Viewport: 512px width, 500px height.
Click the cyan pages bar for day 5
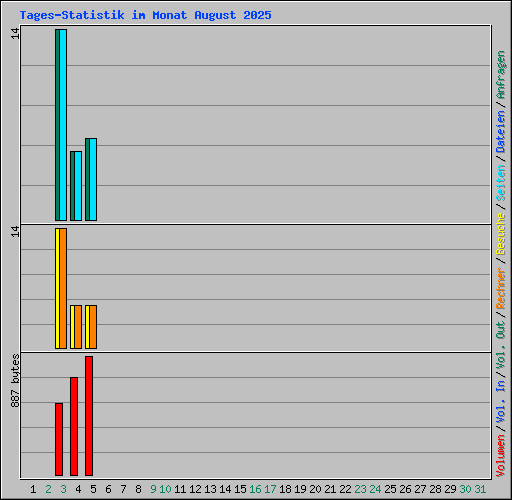93,180
